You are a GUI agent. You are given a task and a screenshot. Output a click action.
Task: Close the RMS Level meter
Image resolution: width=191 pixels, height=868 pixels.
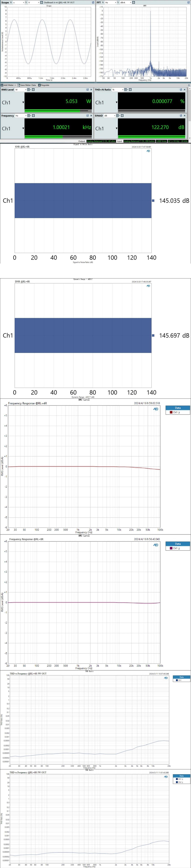coord(91,90)
